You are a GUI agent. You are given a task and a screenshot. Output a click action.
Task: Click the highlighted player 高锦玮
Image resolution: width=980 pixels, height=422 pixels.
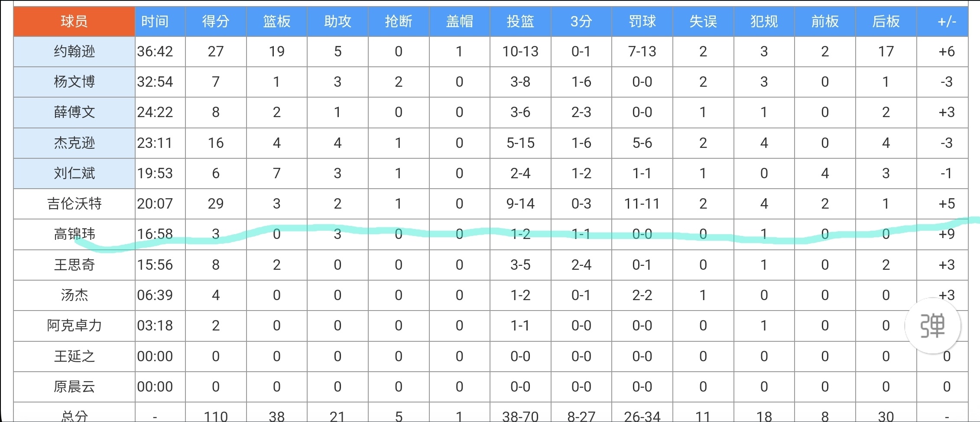coord(74,234)
